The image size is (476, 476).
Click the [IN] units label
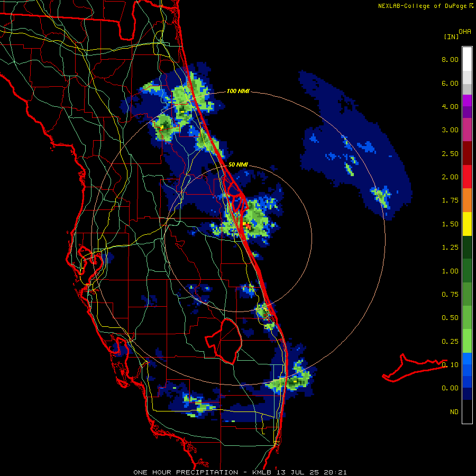(x=451, y=36)
